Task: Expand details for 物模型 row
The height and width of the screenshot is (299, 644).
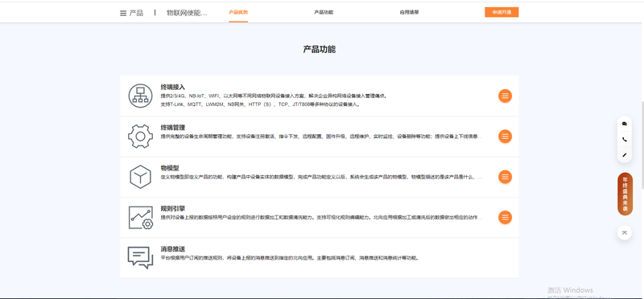Action: 506,177
